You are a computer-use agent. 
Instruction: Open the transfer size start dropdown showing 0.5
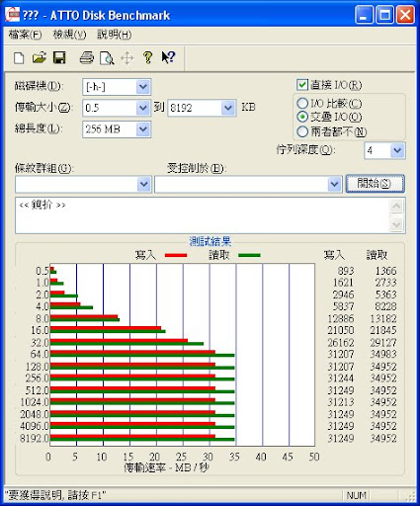(x=143, y=108)
